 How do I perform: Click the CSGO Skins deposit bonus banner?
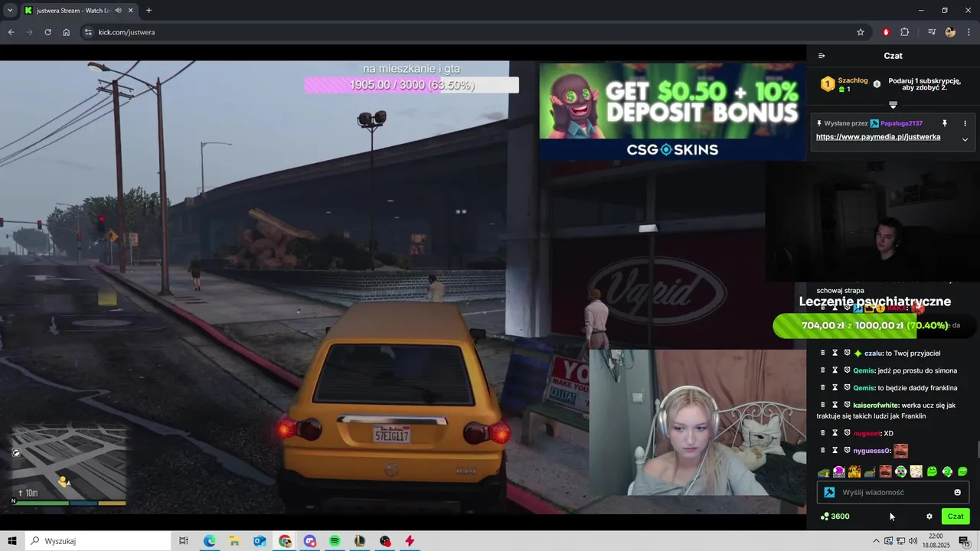tap(671, 112)
